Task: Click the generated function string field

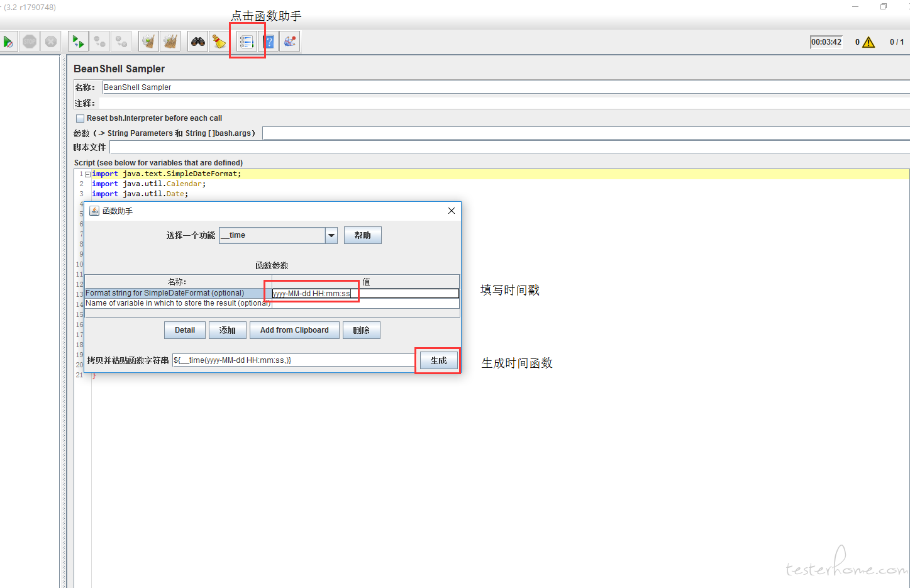Action: pos(293,360)
